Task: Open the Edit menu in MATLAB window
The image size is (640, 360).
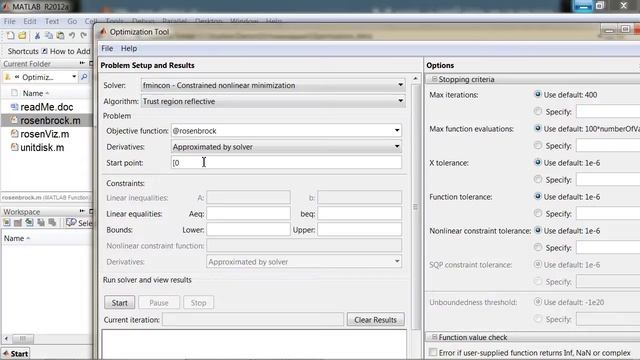Action: pyautogui.click(x=30, y=21)
